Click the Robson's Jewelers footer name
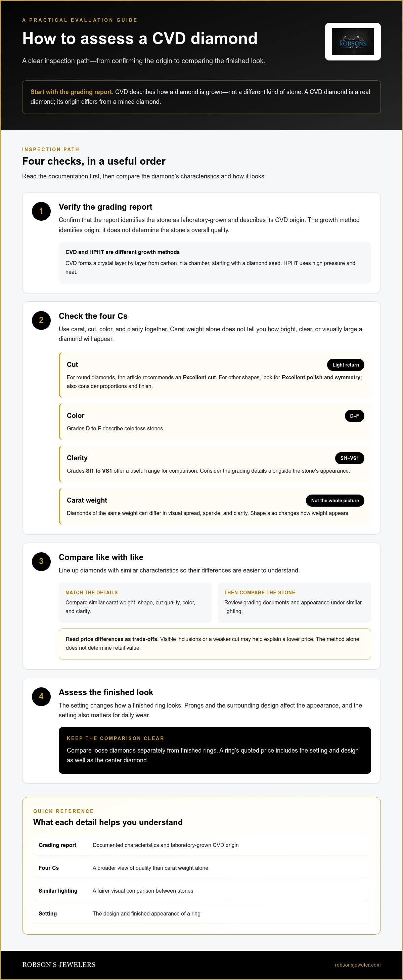Screen dimensions: 403x980 [x=59, y=965]
